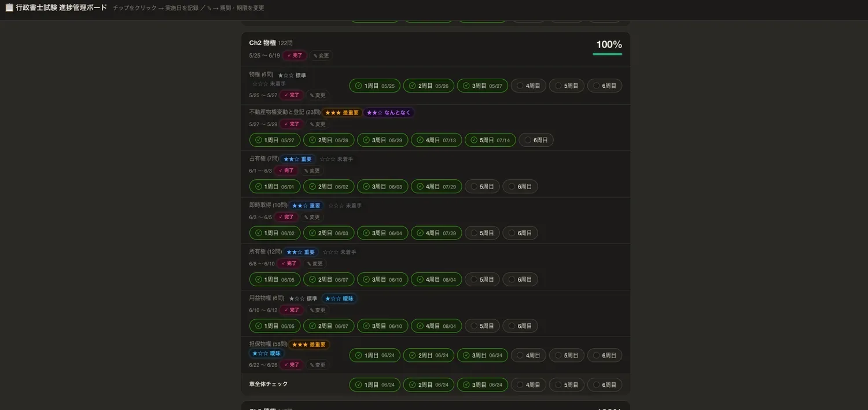Open the 変更 edit button for 用益物権
Viewport: 868px width, 410px height.
(318, 310)
